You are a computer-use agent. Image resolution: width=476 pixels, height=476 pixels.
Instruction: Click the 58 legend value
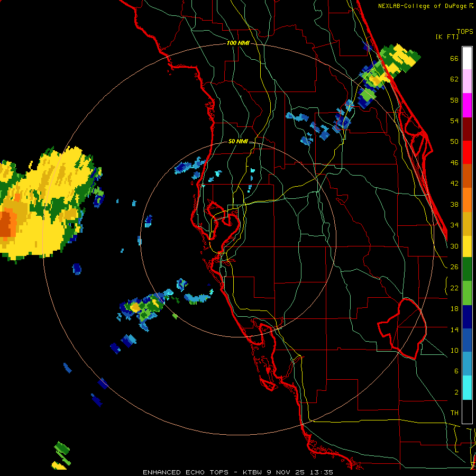tap(454, 100)
